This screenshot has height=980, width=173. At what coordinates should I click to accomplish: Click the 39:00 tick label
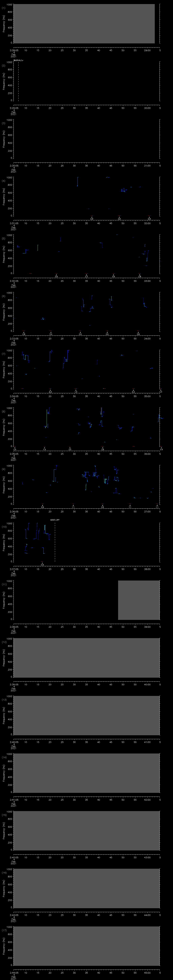[147, 627]
